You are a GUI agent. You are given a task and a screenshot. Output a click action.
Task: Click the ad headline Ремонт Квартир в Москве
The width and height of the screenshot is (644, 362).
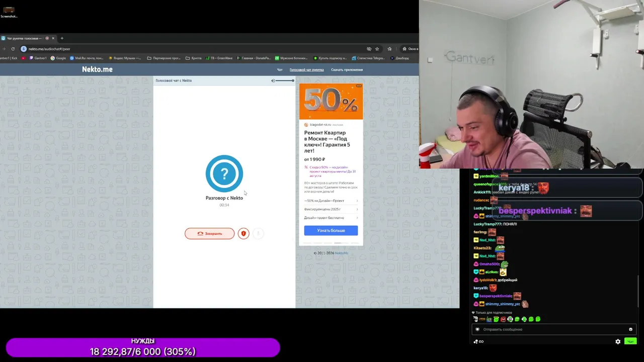327,142
